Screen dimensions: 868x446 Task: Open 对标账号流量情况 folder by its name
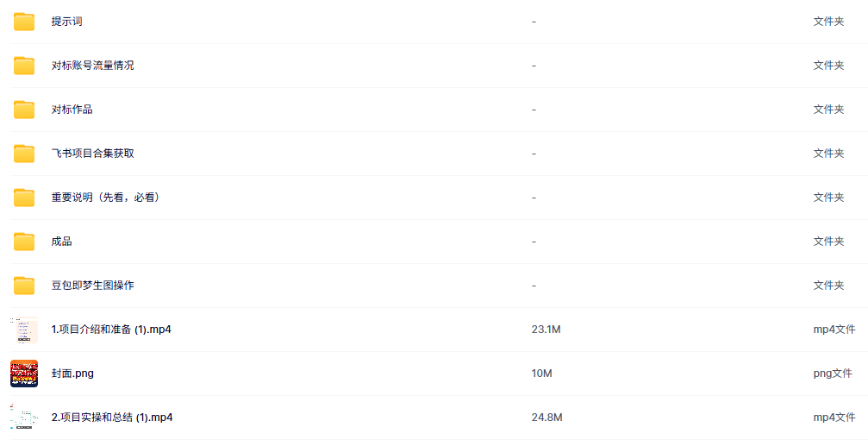click(92, 66)
